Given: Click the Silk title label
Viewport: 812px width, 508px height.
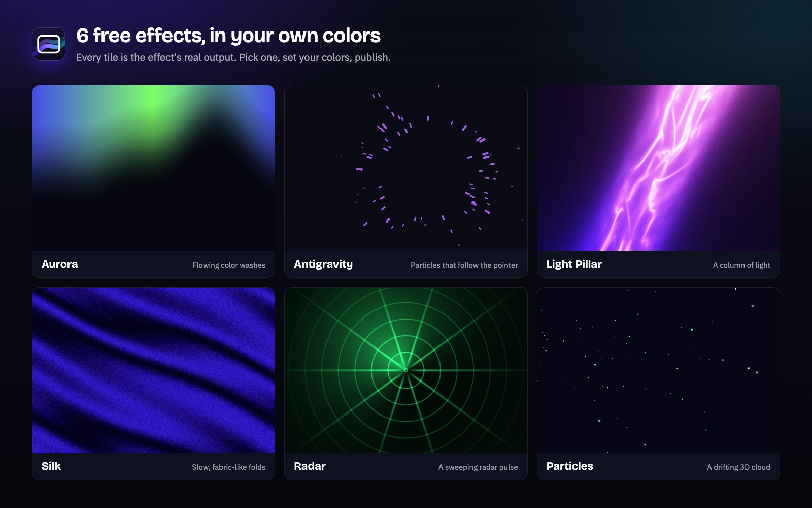Looking at the screenshot, I should pos(51,466).
